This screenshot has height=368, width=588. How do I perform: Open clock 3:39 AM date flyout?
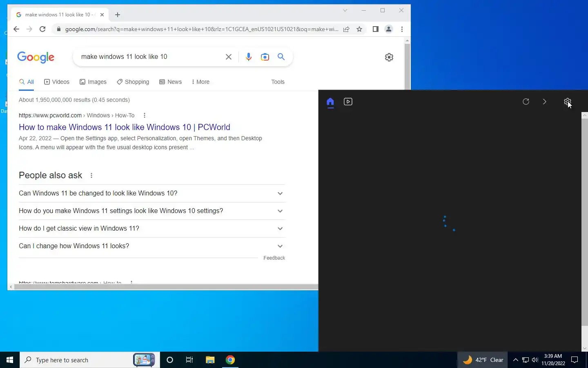[553, 360]
